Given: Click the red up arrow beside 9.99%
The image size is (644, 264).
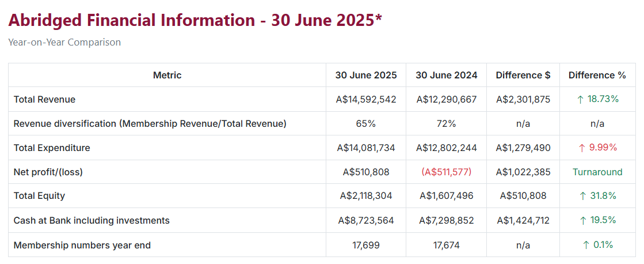Looking at the screenshot, I should tap(581, 148).
